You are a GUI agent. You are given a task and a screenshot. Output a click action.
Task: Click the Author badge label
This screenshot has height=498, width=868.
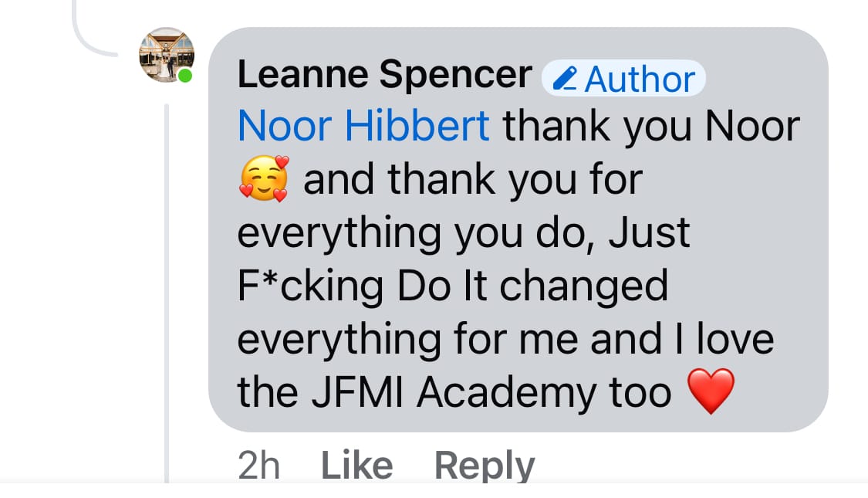click(x=639, y=79)
